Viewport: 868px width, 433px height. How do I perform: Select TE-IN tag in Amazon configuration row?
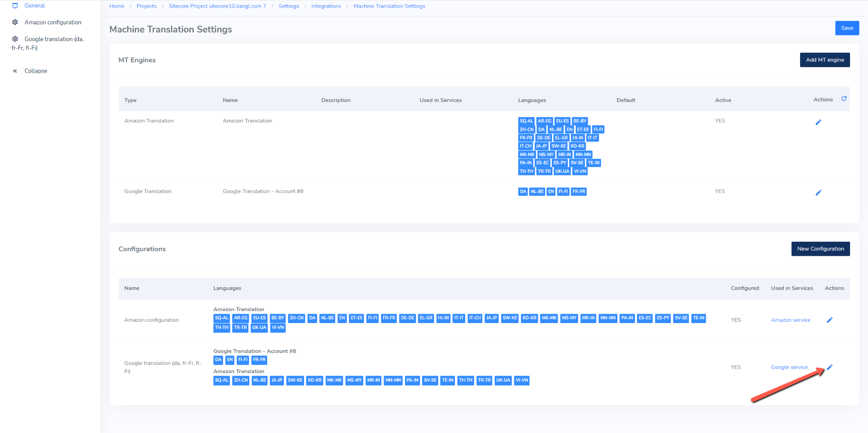point(699,318)
